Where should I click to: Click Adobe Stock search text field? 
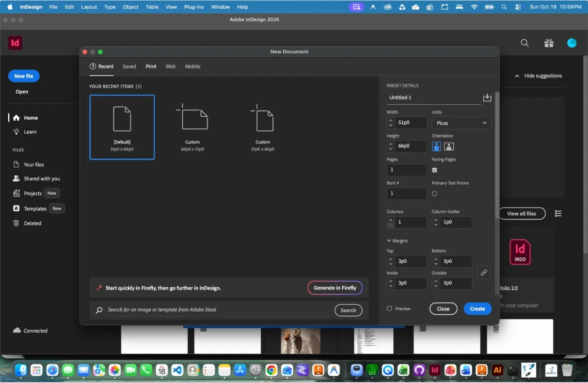click(218, 310)
